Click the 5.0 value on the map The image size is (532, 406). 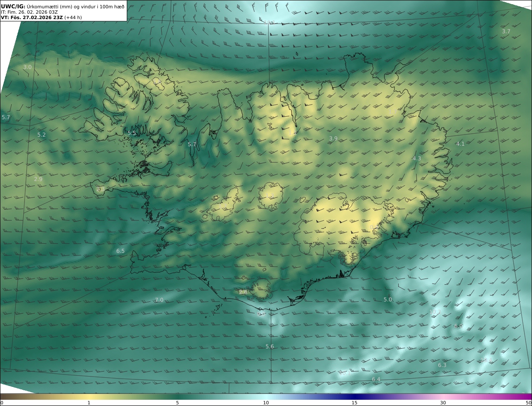pos(388,300)
